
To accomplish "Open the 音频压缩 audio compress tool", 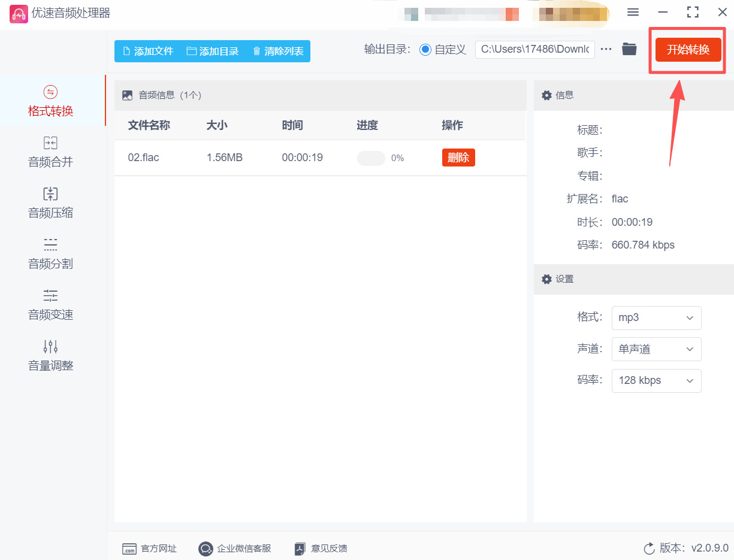I will tap(51, 203).
